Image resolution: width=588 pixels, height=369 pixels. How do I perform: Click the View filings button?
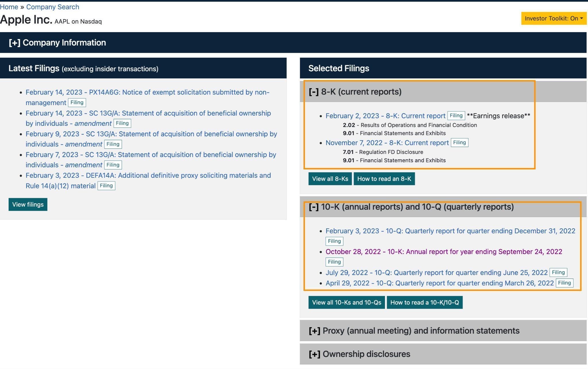pyautogui.click(x=28, y=204)
